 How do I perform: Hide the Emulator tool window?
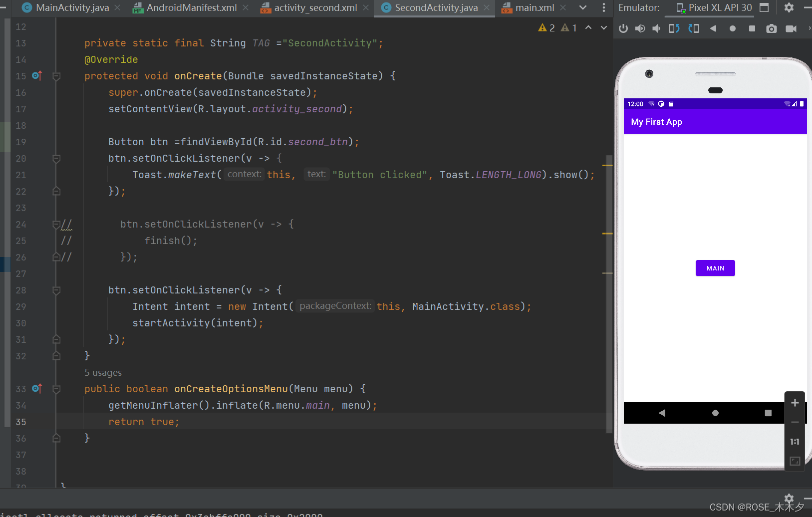[x=808, y=7]
